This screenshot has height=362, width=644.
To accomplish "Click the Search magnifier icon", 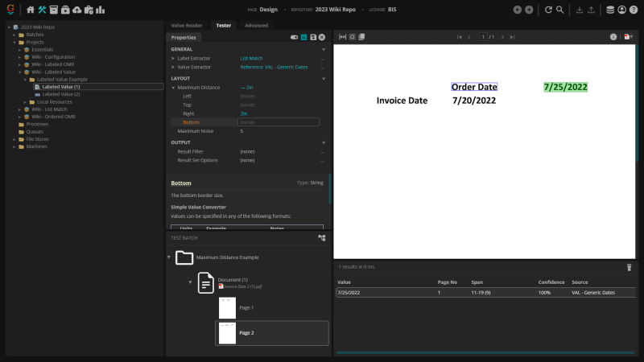I will pos(560,10).
